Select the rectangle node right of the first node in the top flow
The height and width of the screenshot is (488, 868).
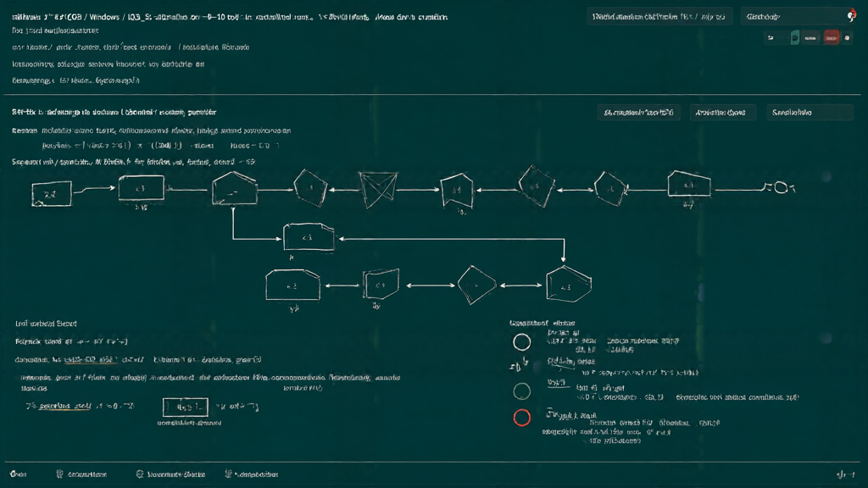point(142,188)
